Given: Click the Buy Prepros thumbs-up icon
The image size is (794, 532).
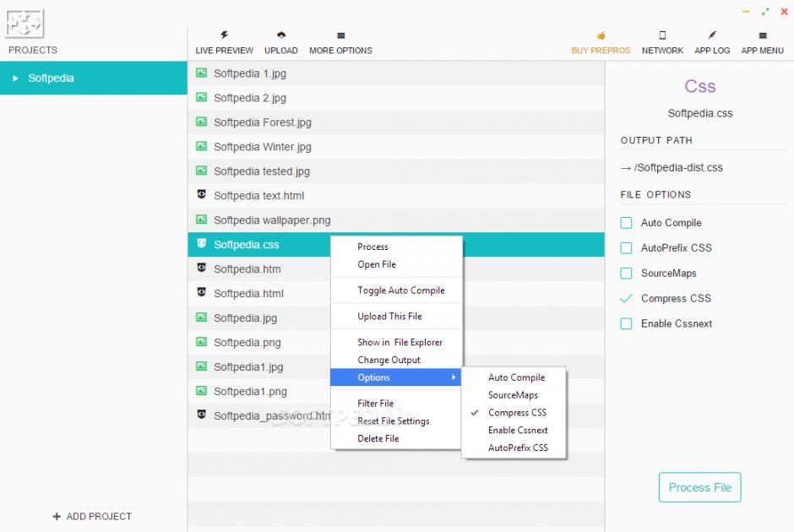Looking at the screenshot, I should tap(601, 35).
